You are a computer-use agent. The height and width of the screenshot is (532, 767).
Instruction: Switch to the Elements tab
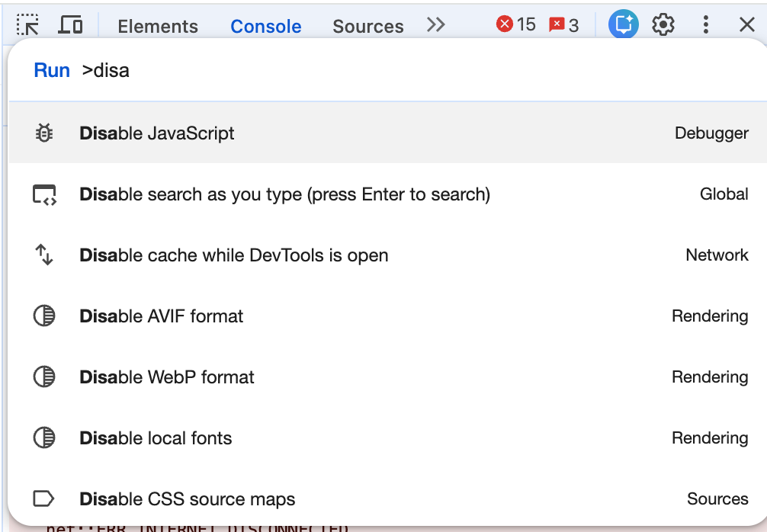click(157, 25)
